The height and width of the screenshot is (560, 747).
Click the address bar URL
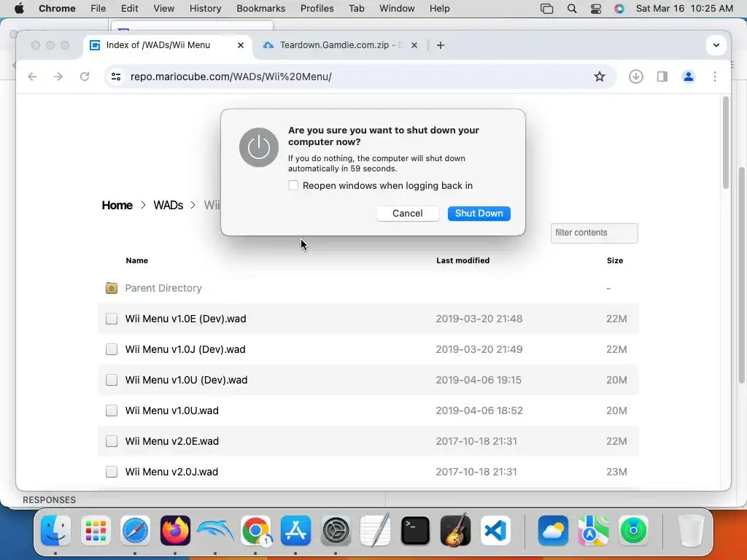click(231, 77)
